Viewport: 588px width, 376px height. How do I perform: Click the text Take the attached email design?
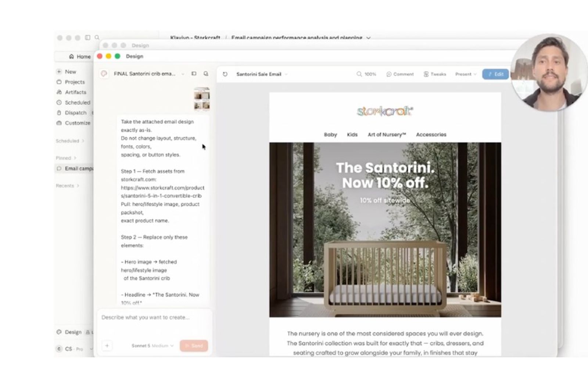click(x=157, y=122)
